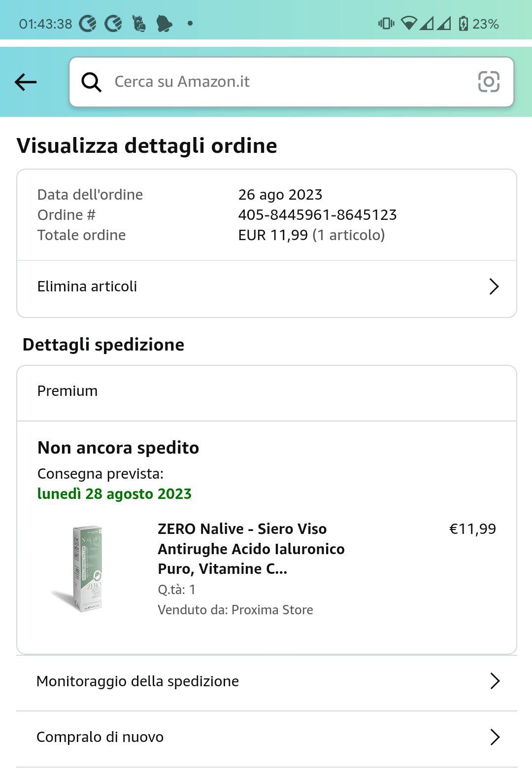The width and height of the screenshot is (532, 776).
Task: Tap the back arrow icon
Action: coord(26,82)
